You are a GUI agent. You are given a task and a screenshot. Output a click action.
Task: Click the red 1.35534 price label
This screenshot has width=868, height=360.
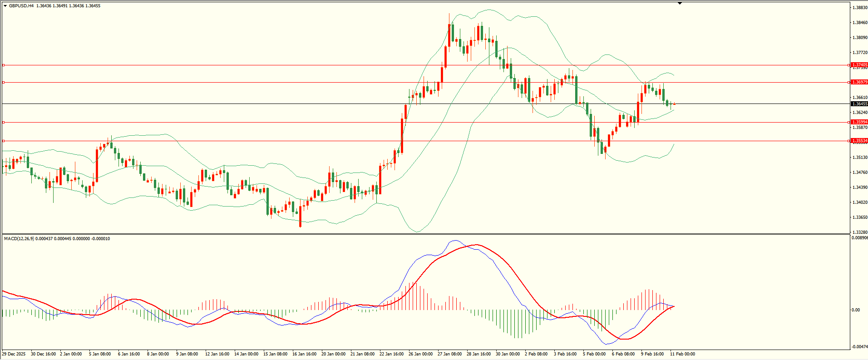pos(859,141)
